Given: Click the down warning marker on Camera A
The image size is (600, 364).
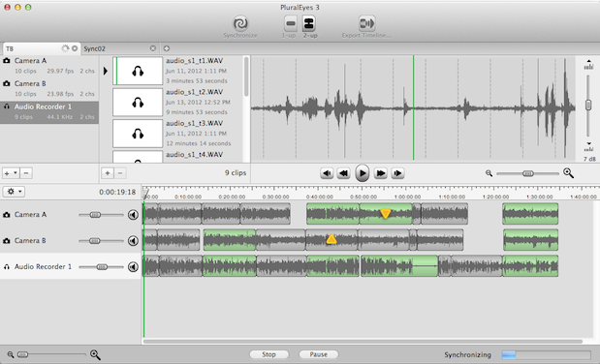Looking at the screenshot, I should pyautogui.click(x=386, y=213).
